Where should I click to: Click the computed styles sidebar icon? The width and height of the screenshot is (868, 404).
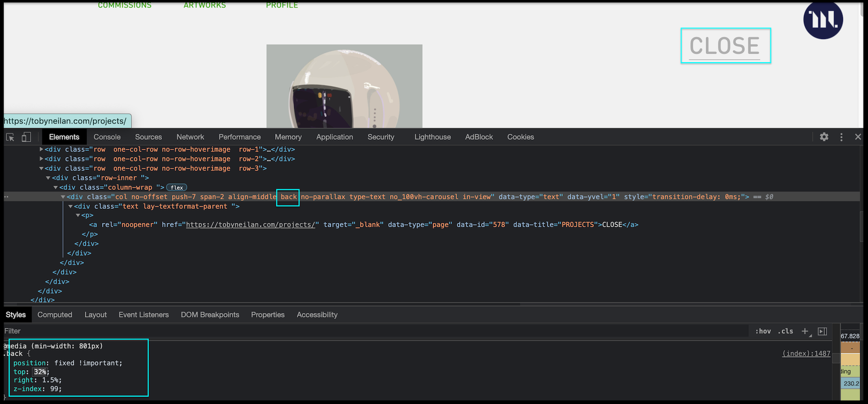click(x=823, y=331)
